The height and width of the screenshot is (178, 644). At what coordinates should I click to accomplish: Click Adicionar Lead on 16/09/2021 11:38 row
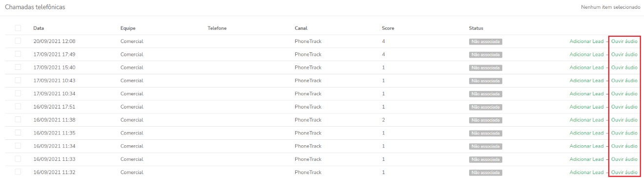pyautogui.click(x=586, y=120)
